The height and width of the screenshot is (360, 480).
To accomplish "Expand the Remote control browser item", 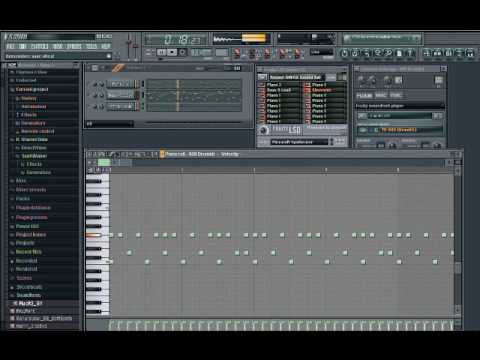I will (37, 131).
